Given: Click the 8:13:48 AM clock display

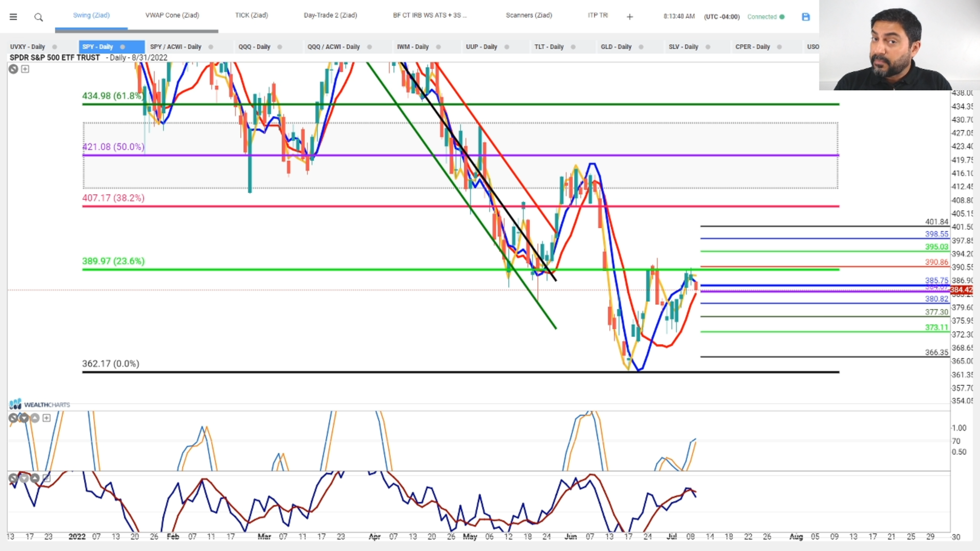Looking at the screenshot, I should (x=679, y=17).
